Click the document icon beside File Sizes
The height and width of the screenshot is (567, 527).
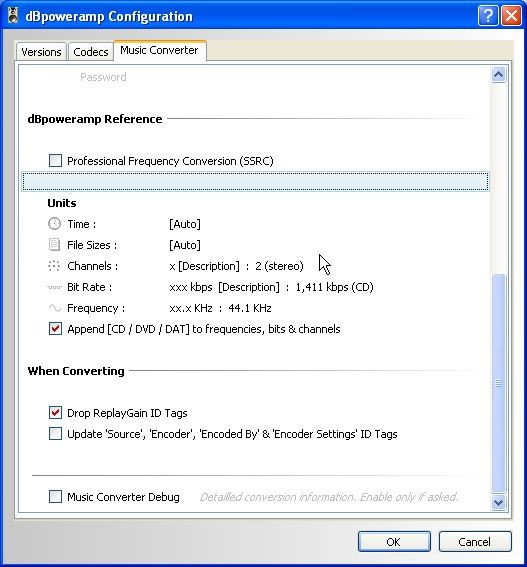click(x=54, y=245)
